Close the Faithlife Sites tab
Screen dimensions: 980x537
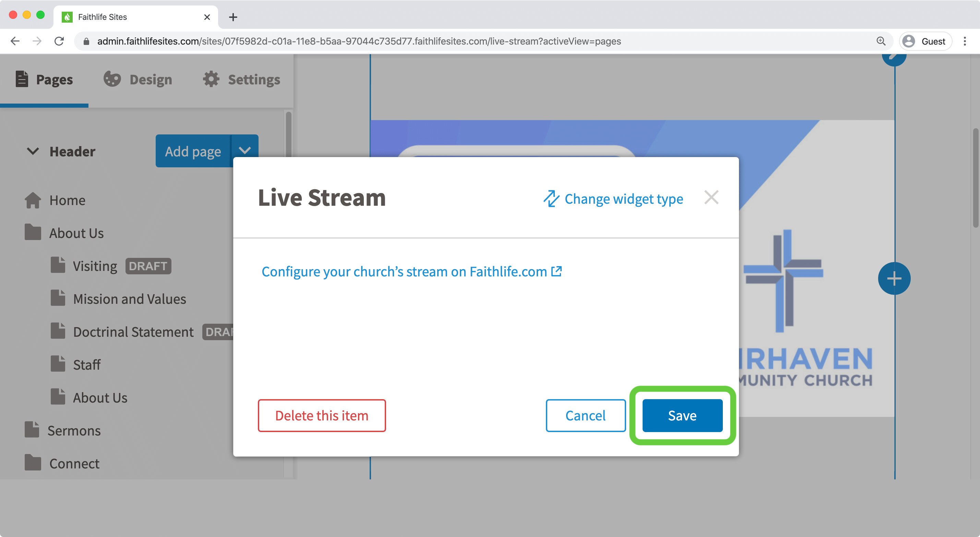pos(207,17)
